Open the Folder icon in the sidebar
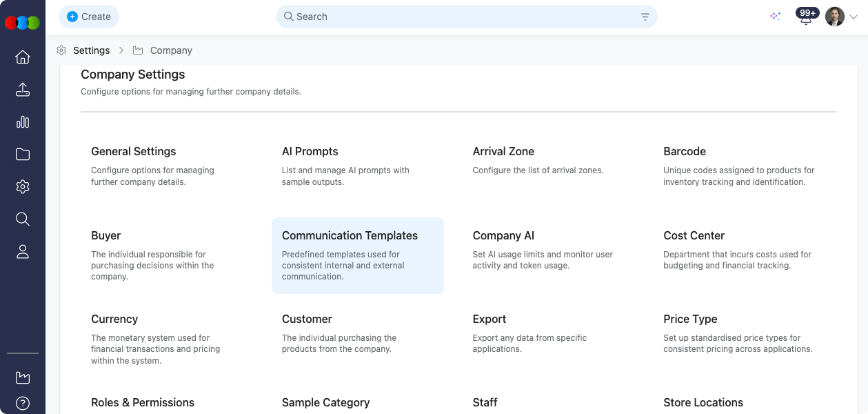The height and width of the screenshot is (414, 868). 22,155
